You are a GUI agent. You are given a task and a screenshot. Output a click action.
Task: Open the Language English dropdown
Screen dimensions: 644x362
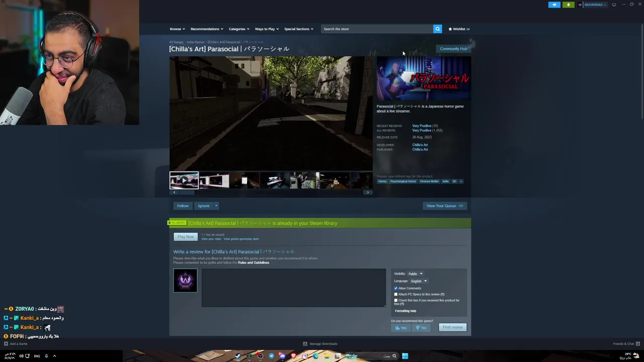[x=419, y=281]
